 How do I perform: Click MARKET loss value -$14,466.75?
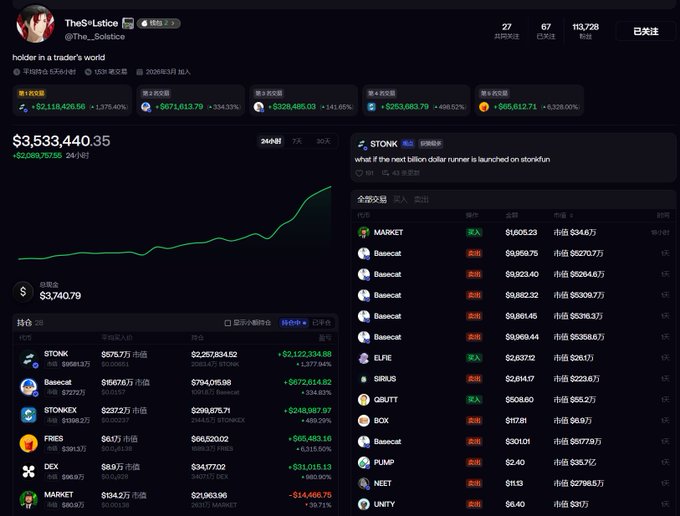coord(310,495)
